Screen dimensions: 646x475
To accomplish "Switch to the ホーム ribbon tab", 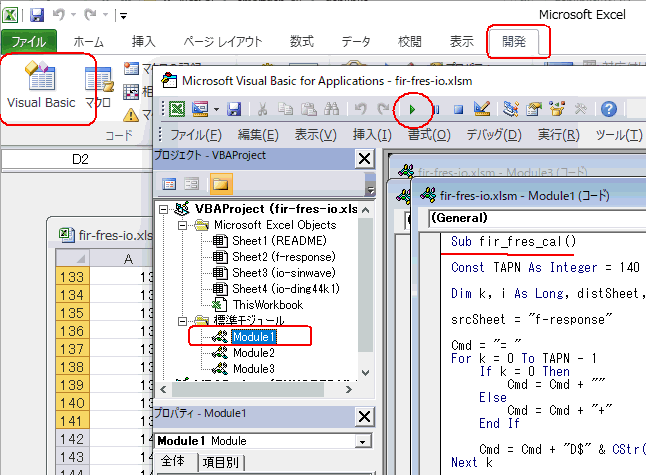I will (x=89, y=42).
